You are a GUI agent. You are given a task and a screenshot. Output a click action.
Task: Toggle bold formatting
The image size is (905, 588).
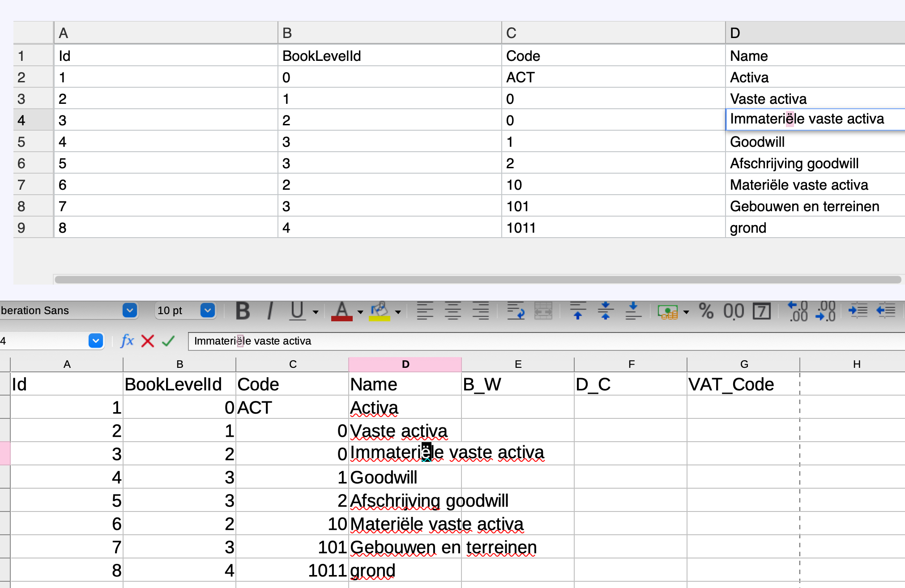[243, 311]
